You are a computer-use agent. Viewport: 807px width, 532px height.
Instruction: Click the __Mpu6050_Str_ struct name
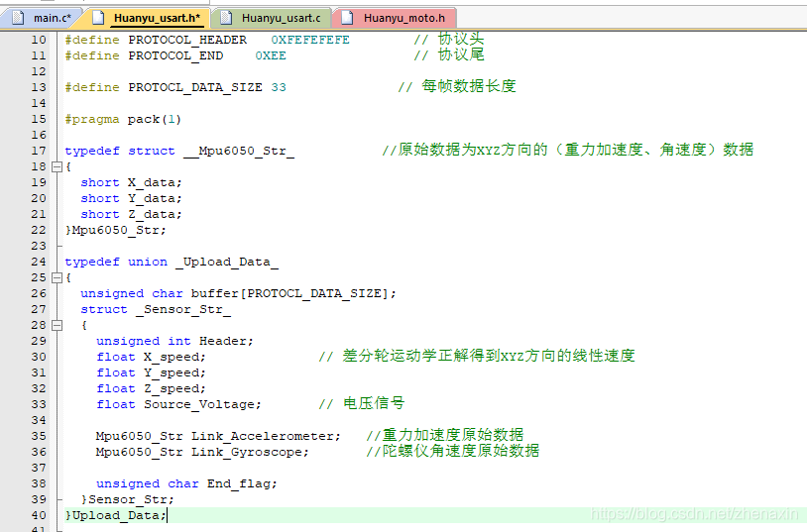coord(239,151)
